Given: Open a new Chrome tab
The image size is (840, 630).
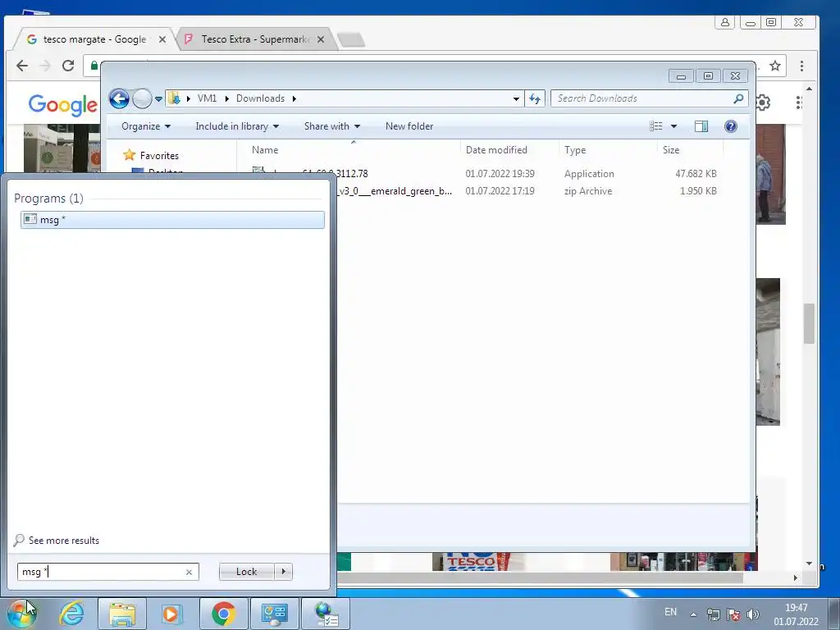Looking at the screenshot, I should coord(351,39).
